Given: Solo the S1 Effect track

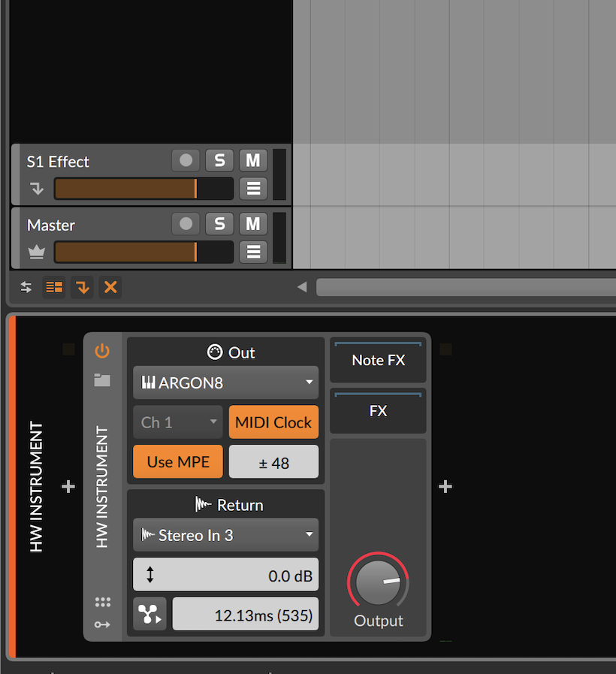Looking at the screenshot, I should (x=219, y=160).
